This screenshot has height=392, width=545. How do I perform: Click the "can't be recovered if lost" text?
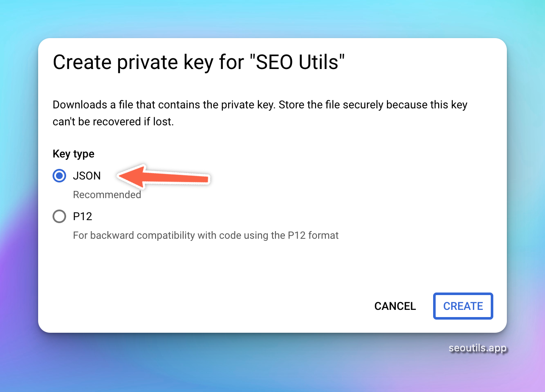pos(113,122)
